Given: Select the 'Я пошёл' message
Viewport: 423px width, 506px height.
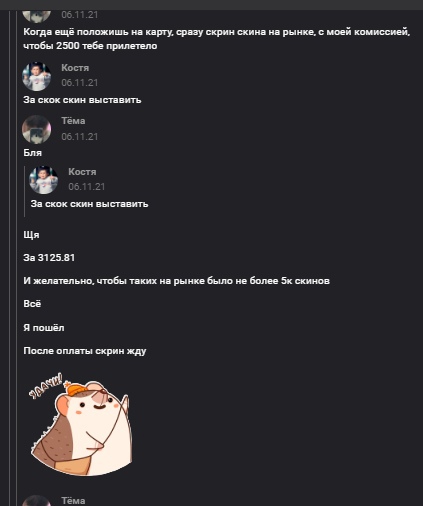Looking at the screenshot, I should (44, 328).
